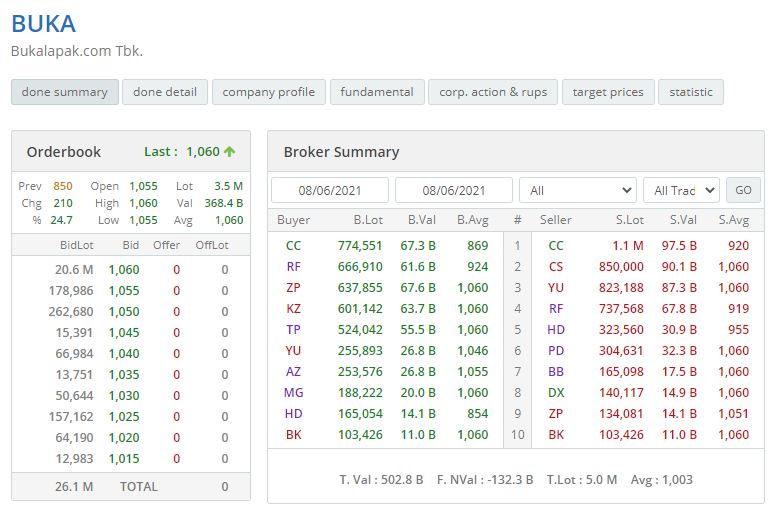The image size is (779, 517).
Task: Click buyer broker KZ code
Action: [x=293, y=308]
